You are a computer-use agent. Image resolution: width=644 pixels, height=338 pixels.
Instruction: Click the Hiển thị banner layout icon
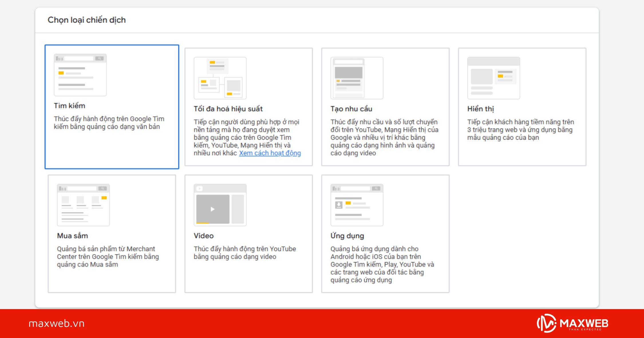(x=493, y=78)
